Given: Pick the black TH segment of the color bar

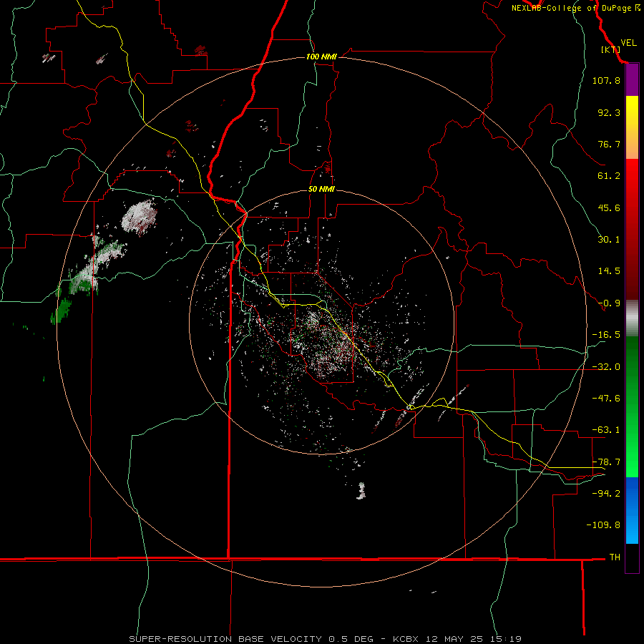Looking at the screenshot, I should pyautogui.click(x=632, y=558).
